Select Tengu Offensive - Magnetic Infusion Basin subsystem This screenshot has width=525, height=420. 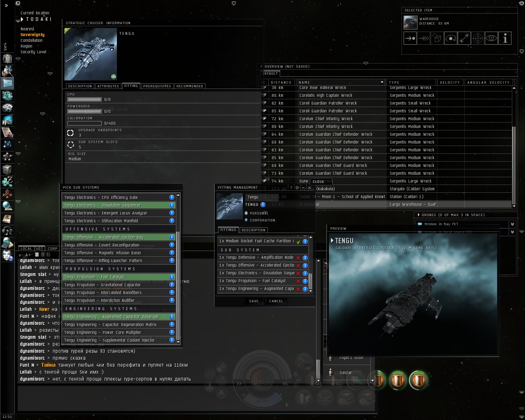pos(119,253)
